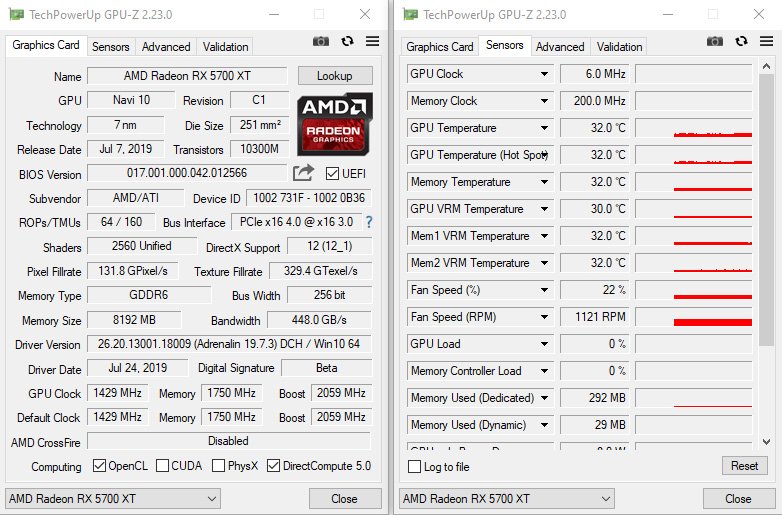The image size is (782, 515).
Task: Open the GPU selector dropdown in left window
Action: [x=113, y=499]
